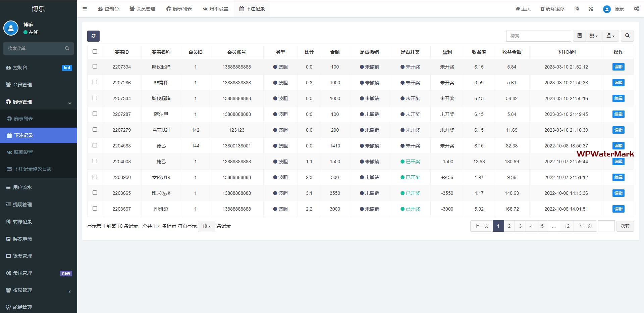
Task: Open the export data dropdown
Action: [610, 36]
